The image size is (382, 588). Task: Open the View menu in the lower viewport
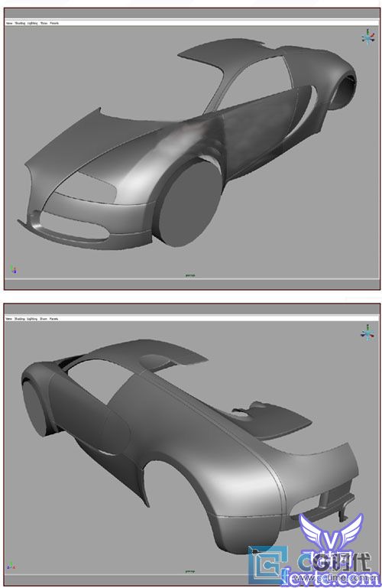[x=9, y=319]
